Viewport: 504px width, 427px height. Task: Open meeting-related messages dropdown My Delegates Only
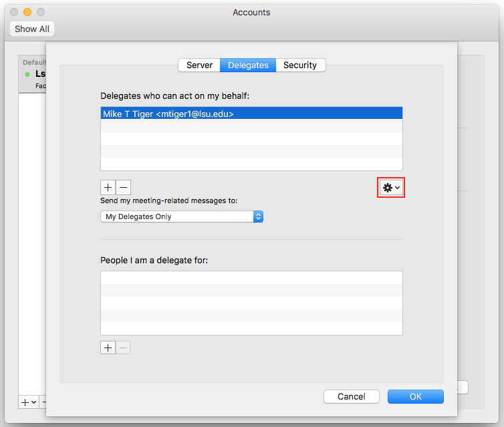click(x=182, y=217)
